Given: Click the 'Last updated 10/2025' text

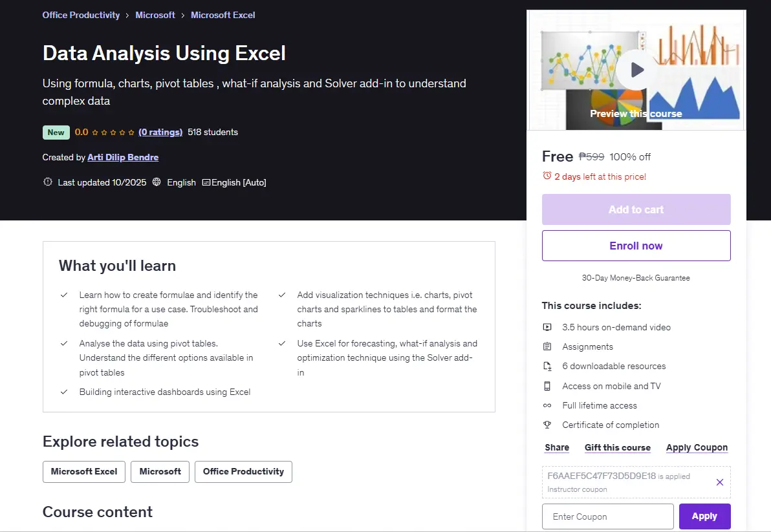Looking at the screenshot, I should pos(102,182).
